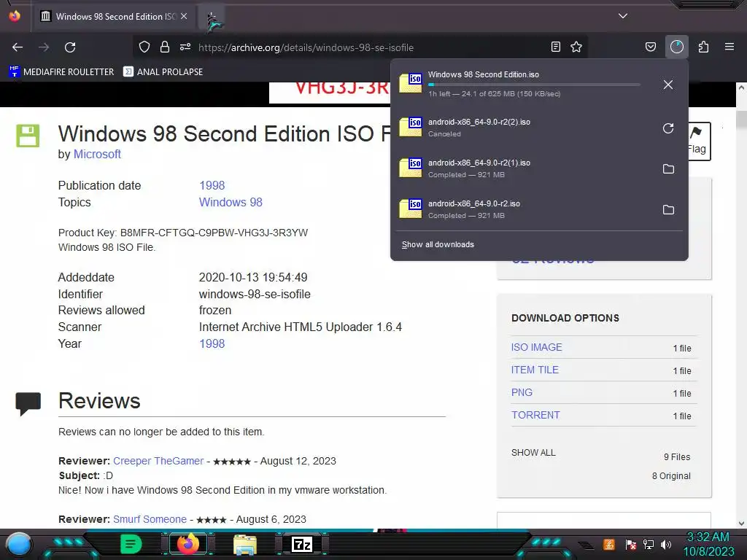Open the taskbar clock showing 3:32 AM
Viewport: 747px width, 560px height.
coord(708,544)
